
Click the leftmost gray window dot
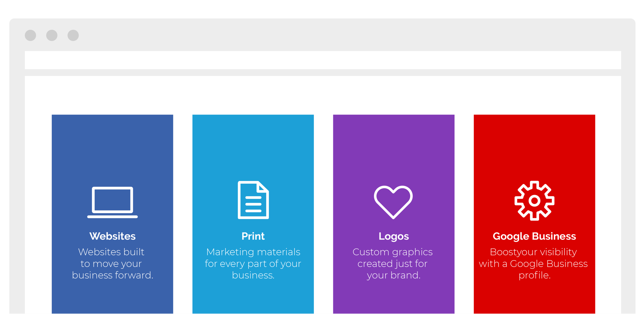[x=30, y=35]
